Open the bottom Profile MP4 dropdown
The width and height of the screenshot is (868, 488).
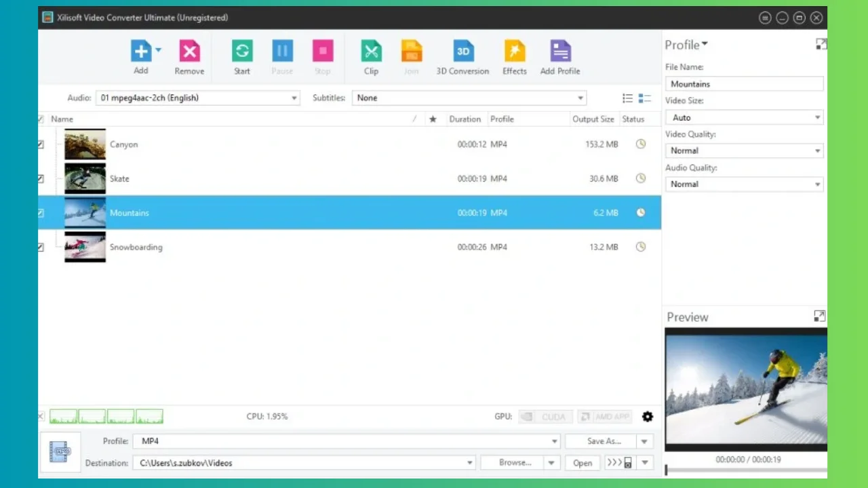555,441
